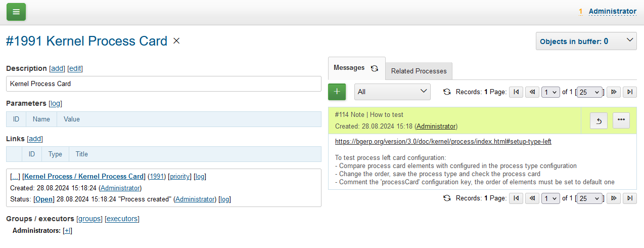Open more actions menu on note #114
The height and width of the screenshot is (248, 644).
(x=621, y=120)
